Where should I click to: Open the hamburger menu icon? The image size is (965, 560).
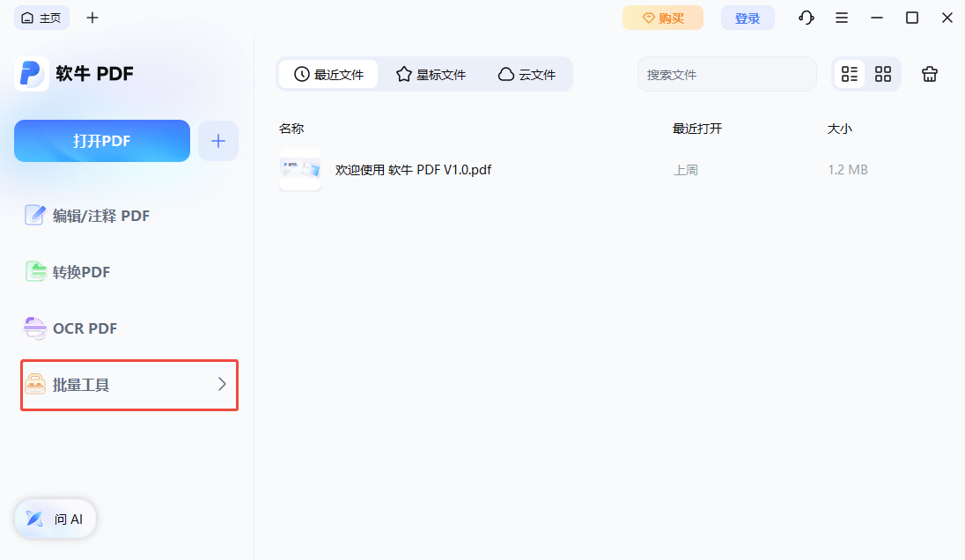click(842, 18)
